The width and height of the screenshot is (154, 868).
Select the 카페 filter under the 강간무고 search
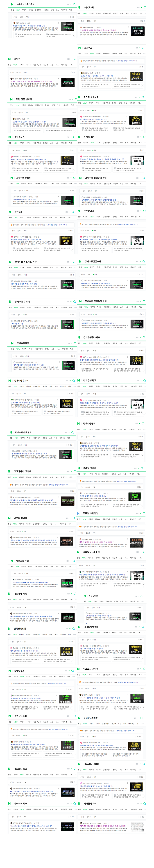[95, 67]
